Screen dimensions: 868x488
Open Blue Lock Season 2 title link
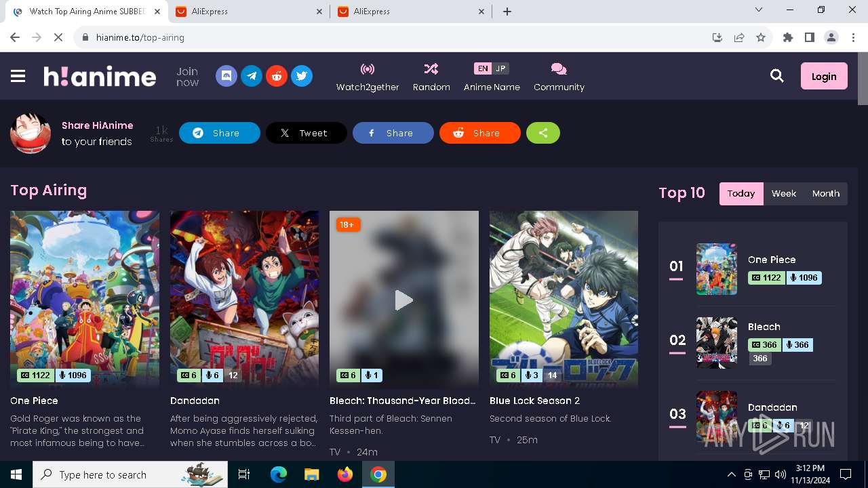point(534,401)
